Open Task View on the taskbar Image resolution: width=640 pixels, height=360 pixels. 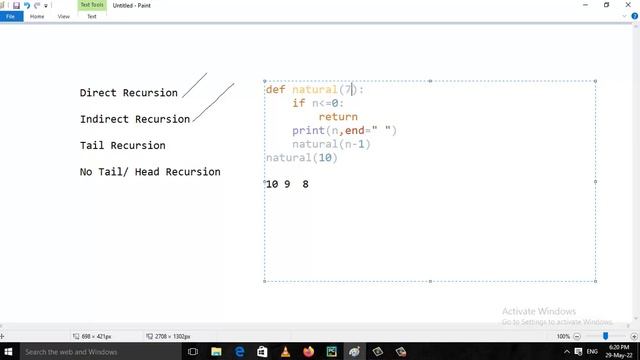click(193, 351)
